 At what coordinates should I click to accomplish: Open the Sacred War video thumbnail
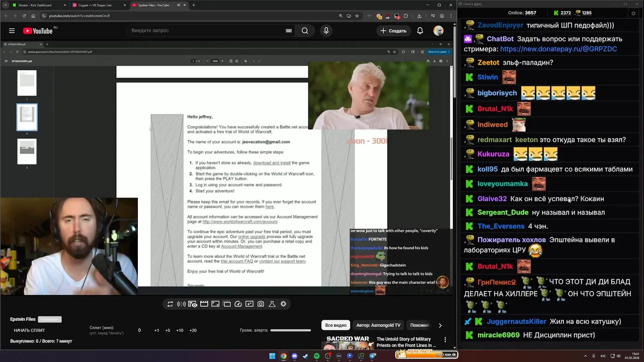point(348,342)
